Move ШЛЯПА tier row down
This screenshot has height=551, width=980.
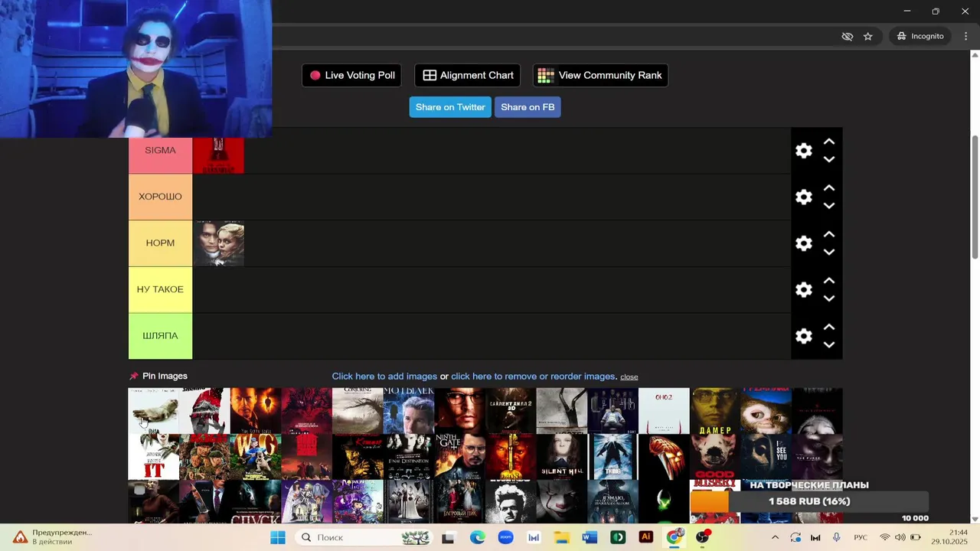click(x=828, y=344)
